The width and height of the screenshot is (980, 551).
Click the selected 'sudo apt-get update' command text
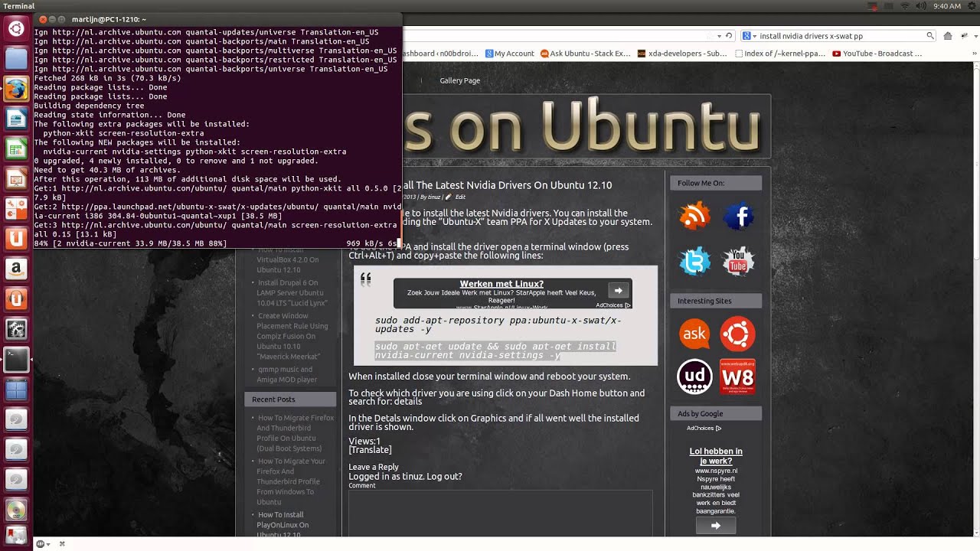[x=495, y=350]
